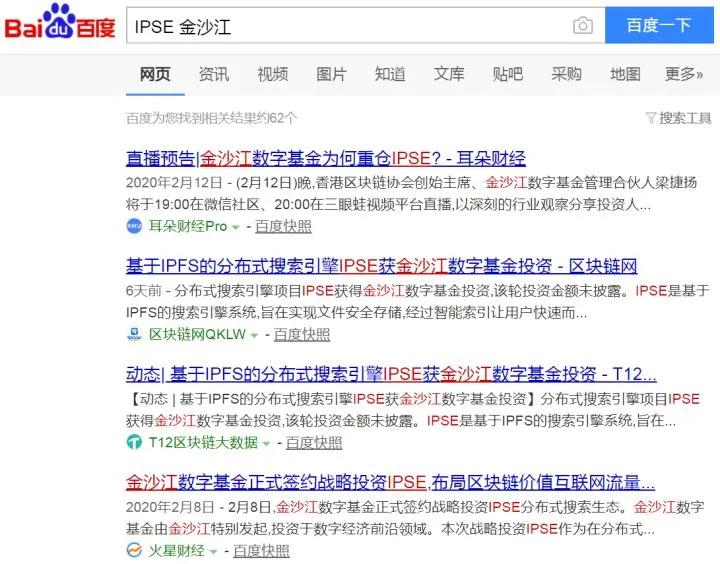
Task: Switch to the 资讯 tab
Action: pos(214,74)
